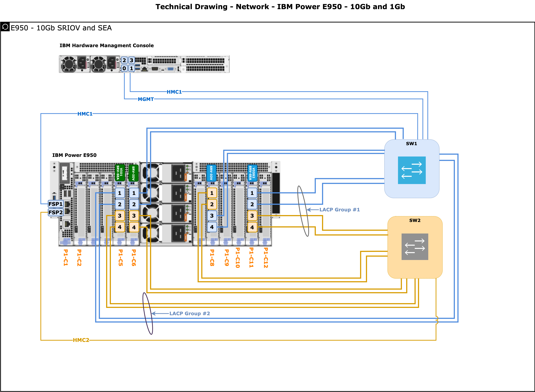Click HMC port 3 on the console
The height and width of the screenshot is (392, 535).
pyautogui.click(x=131, y=60)
